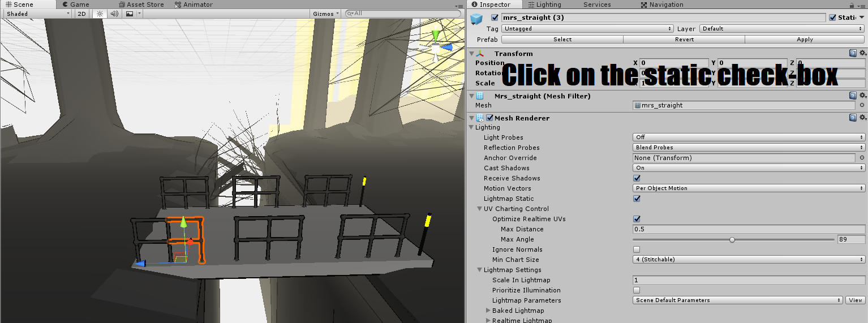Collapse the Transform component foldout
The image size is (868, 323).
click(x=471, y=53)
